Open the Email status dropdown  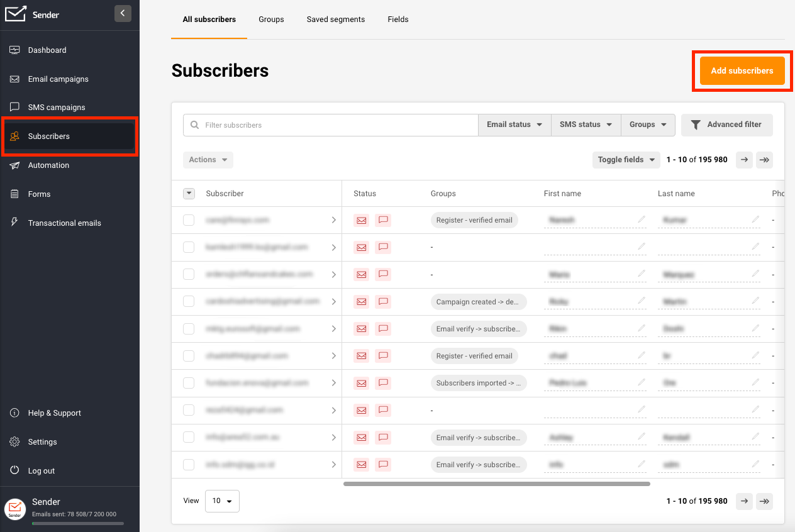click(514, 125)
